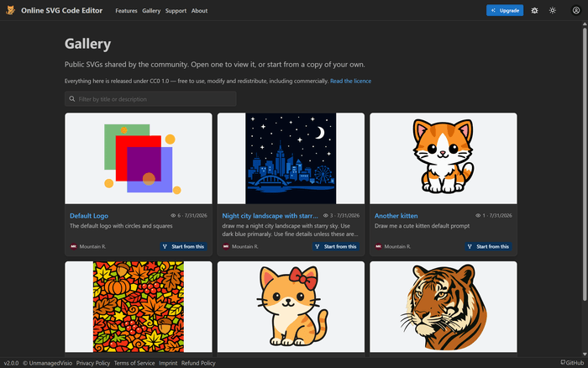The width and height of the screenshot is (588, 368).
Task: Open the user account profile icon
Action: [576, 11]
